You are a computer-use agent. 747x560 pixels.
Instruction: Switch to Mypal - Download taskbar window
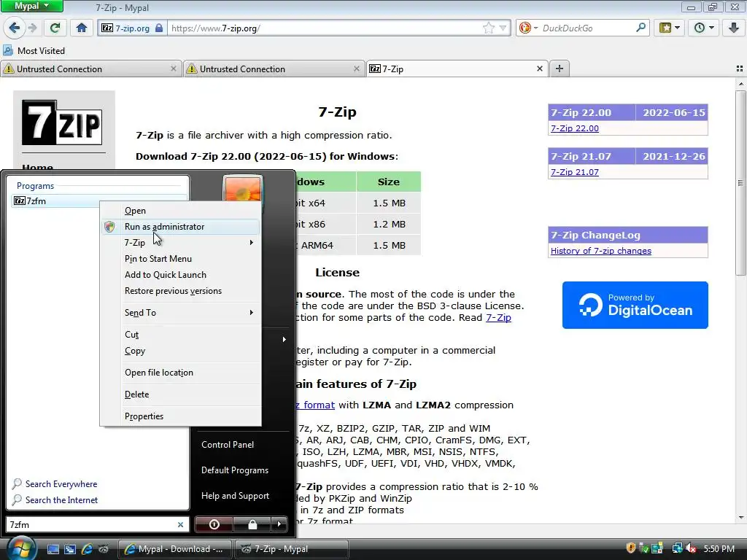[174, 549]
